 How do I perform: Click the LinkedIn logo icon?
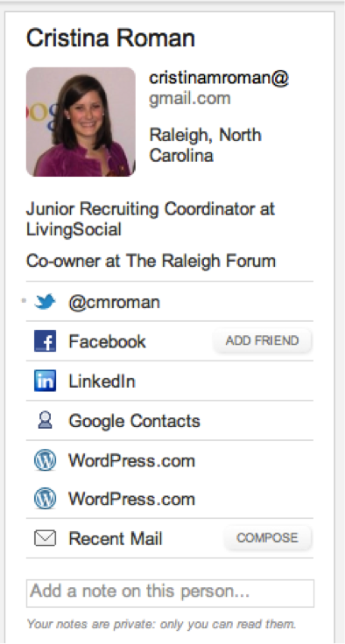pos(45,381)
